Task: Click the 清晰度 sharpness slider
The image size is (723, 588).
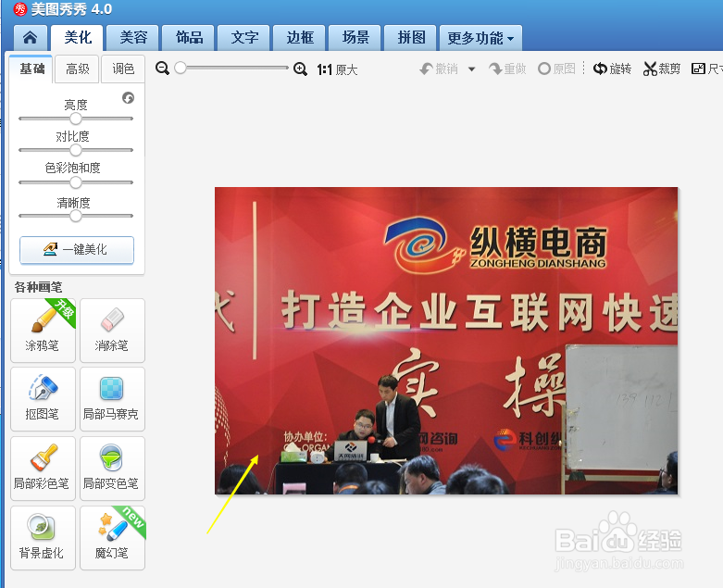Action: (x=76, y=216)
